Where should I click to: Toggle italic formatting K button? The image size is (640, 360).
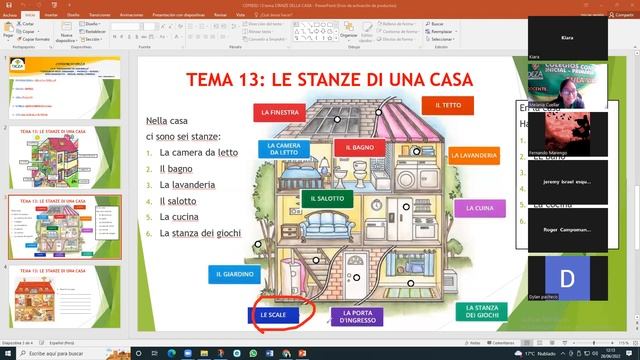point(122,37)
